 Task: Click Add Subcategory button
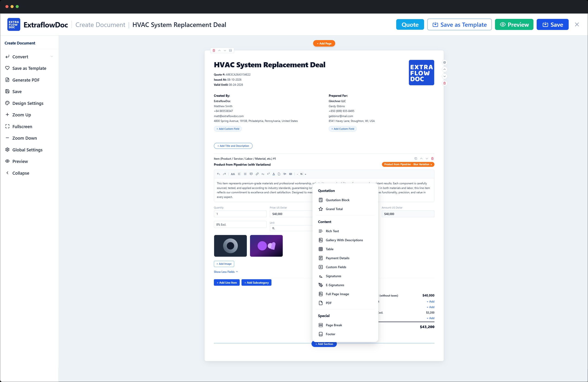(x=256, y=283)
